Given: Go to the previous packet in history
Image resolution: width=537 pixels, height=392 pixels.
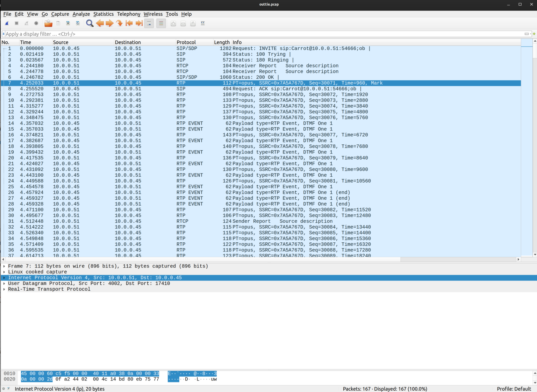Looking at the screenshot, I should [100, 23].
